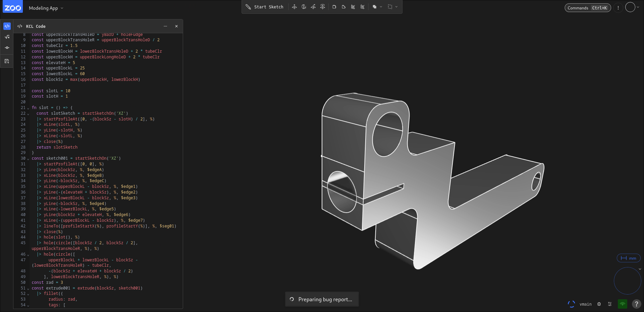Image resolution: width=644 pixels, height=312 pixels.
Task: Click 'const slotH = 1' code line
Action: click(x=50, y=96)
